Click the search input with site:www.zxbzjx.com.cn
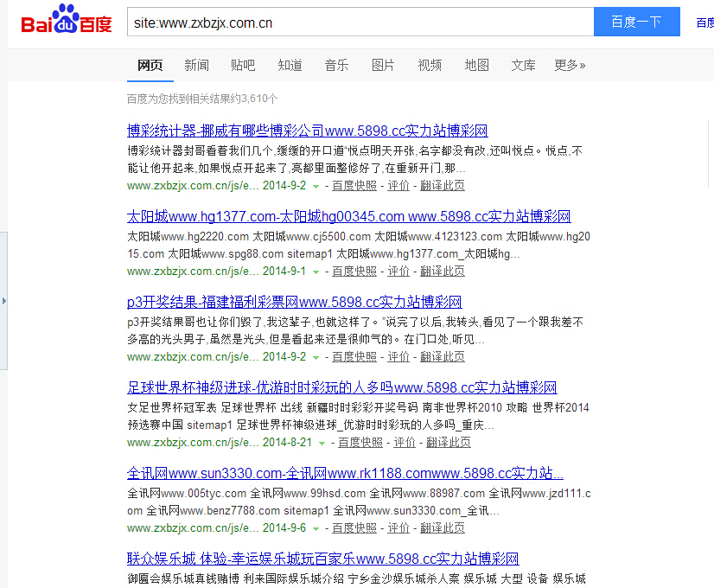The image size is (714, 588). (x=360, y=22)
